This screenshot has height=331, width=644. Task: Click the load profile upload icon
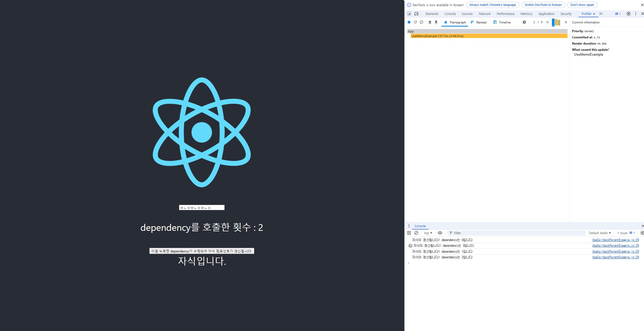pos(430,22)
